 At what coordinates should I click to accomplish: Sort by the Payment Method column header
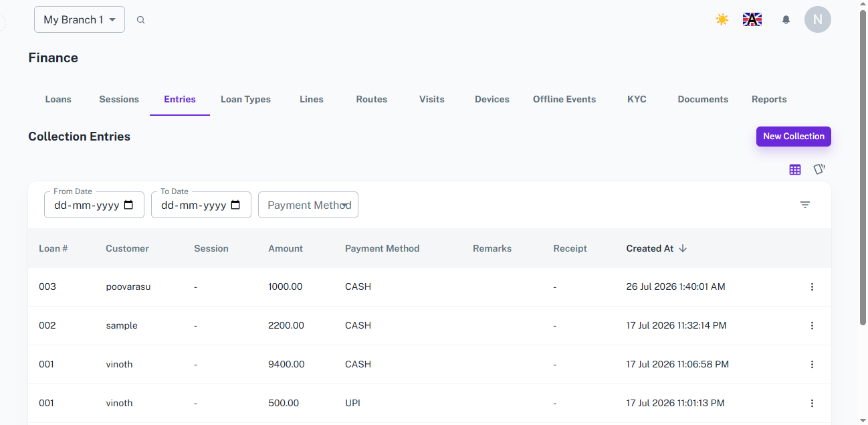click(x=382, y=248)
